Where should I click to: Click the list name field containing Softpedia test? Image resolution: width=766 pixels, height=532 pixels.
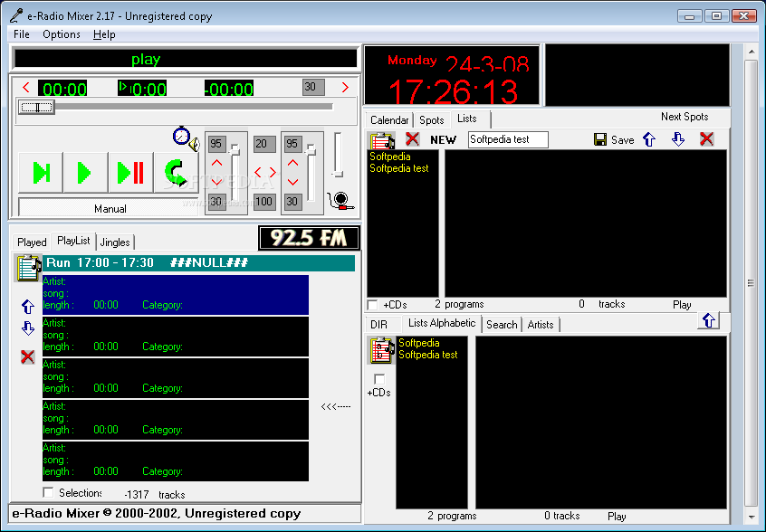[508, 139]
